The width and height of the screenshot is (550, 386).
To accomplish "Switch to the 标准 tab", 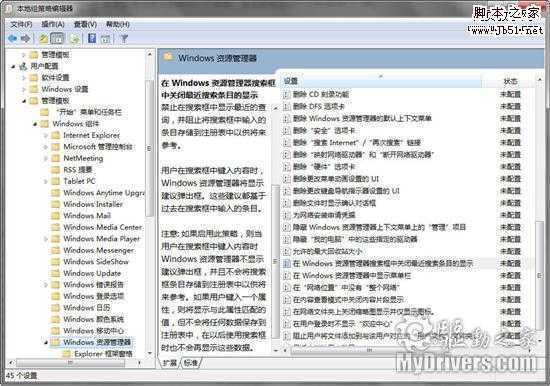I will [190, 363].
